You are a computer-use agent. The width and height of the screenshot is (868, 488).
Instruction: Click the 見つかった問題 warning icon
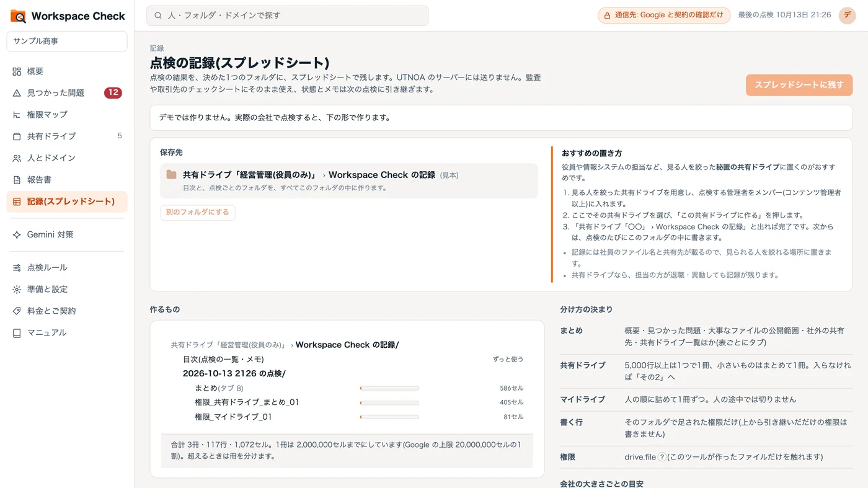tap(17, 93)
